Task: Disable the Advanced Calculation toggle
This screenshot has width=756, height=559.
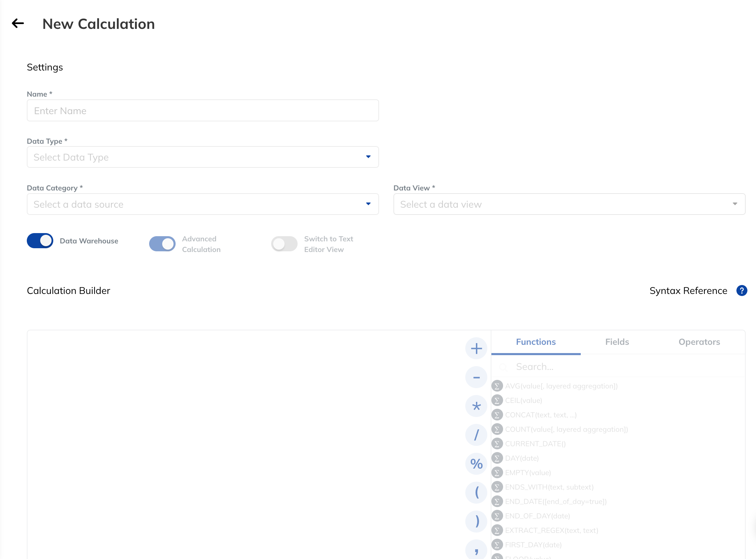Action: tap(162, 244)
